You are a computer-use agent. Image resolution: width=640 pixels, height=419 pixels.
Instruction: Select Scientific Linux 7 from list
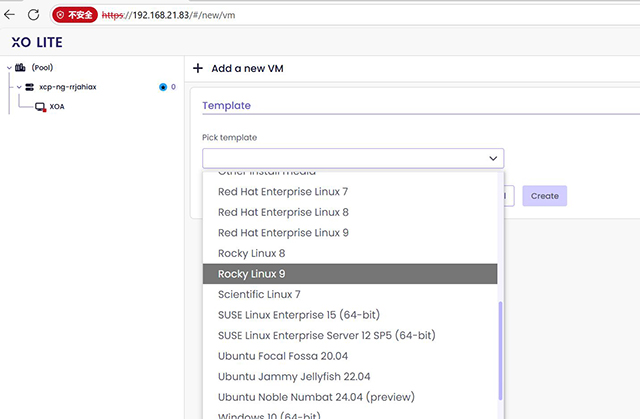click(350, 294)
